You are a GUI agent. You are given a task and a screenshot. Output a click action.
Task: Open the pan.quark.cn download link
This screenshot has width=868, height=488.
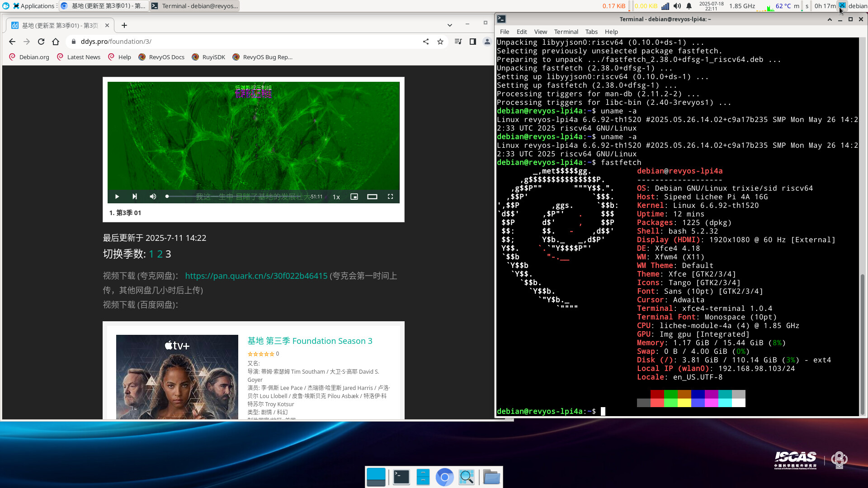point(256,276)
